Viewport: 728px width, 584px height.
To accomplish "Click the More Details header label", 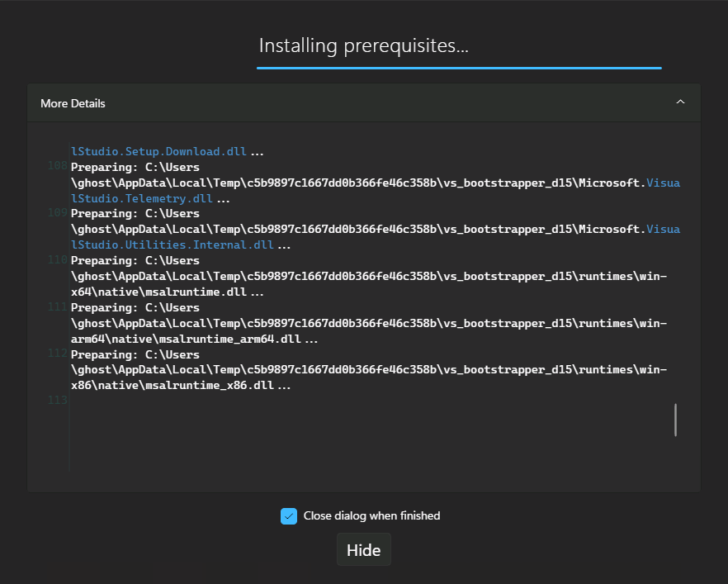I will coord(73,103).
